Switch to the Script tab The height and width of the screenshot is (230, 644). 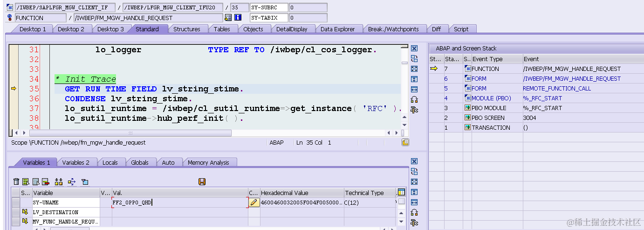click(461, 29)
